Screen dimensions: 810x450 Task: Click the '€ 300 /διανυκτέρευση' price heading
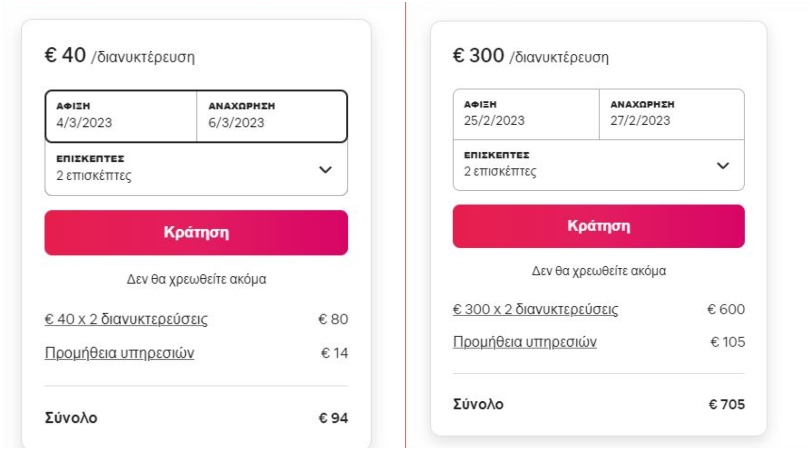click(x=530, y=56)
